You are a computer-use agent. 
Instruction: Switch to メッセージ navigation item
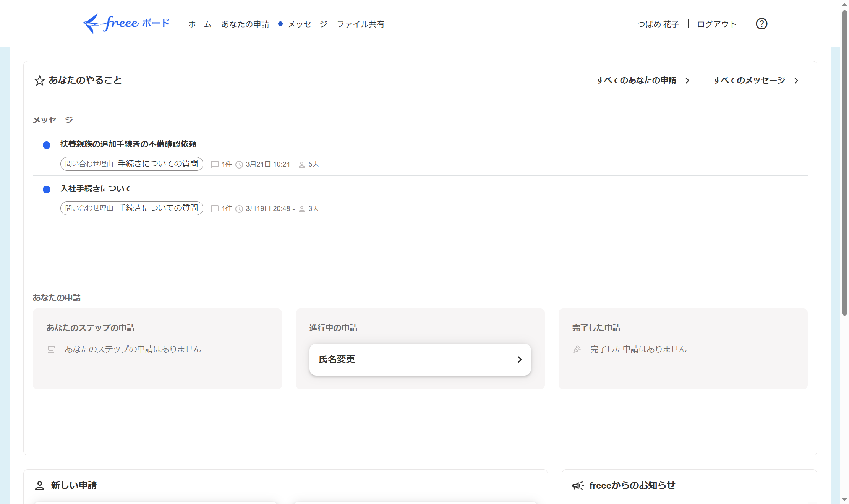[307, 24]
